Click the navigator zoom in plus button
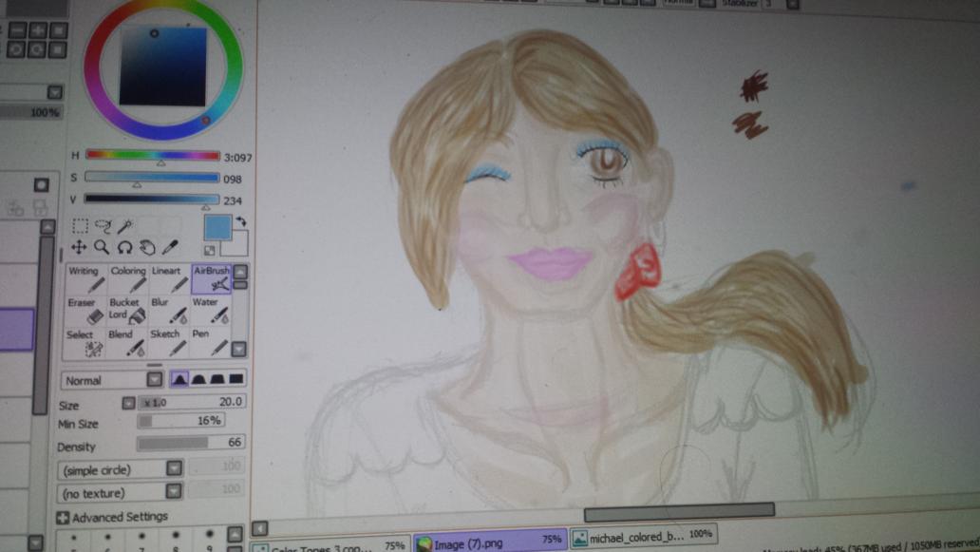Screen dimensions: 980x552 37,29
